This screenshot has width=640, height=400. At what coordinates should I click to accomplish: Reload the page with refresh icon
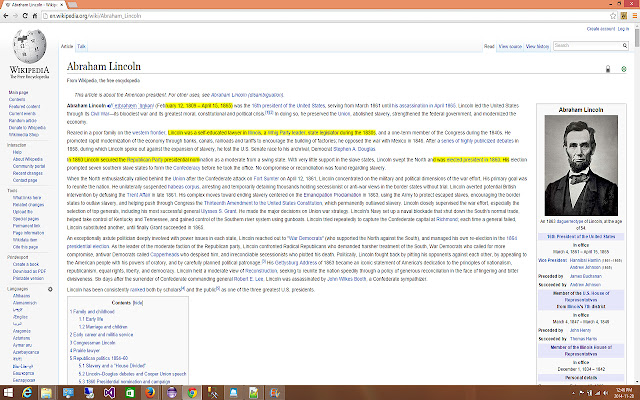click(x=25, y=16)
